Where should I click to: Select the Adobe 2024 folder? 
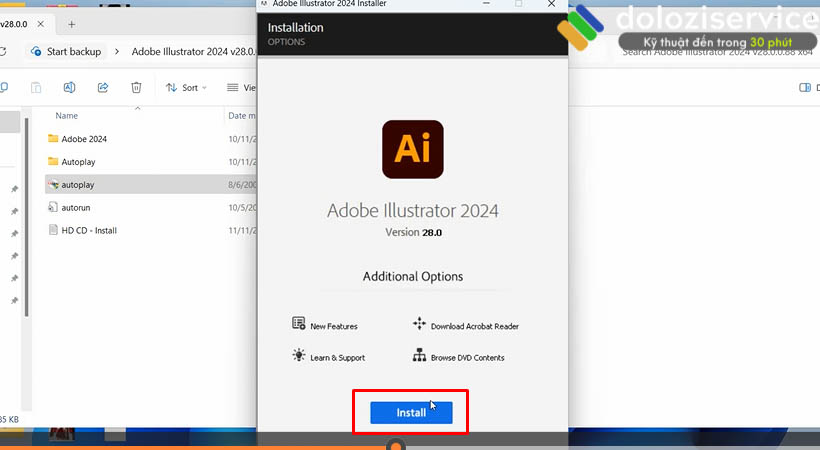[x=84, y=139]
